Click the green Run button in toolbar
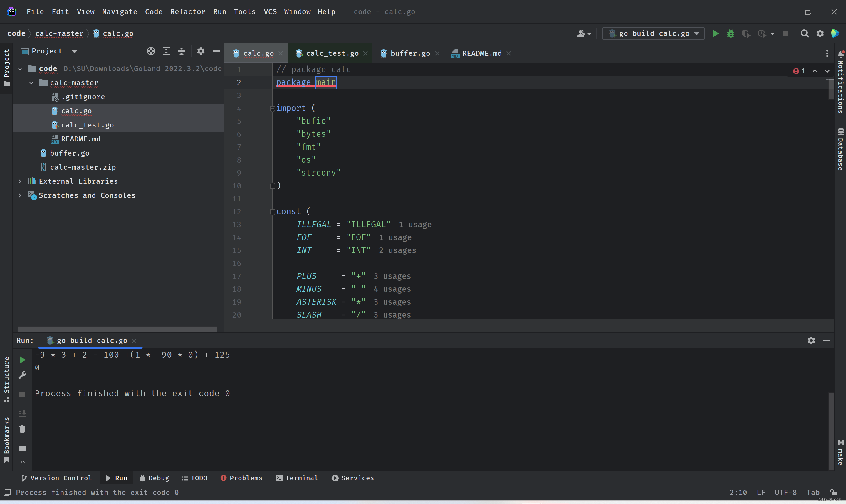Image resolution: width=846 pixels, height=504 pixels. (716, 33)
